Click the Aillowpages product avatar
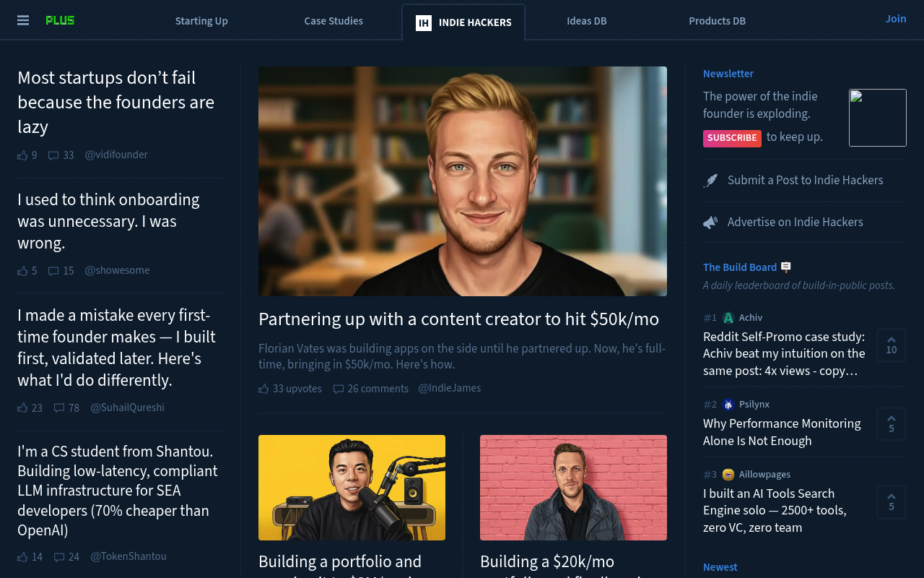This screenshot has width=924, height=578. (x=728, y=475)
